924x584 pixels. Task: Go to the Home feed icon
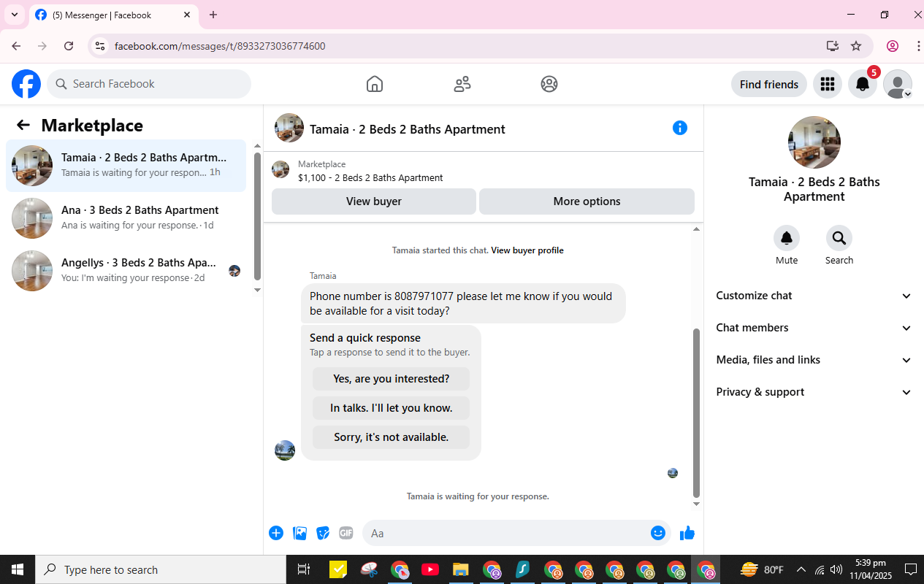pos(375,84)
